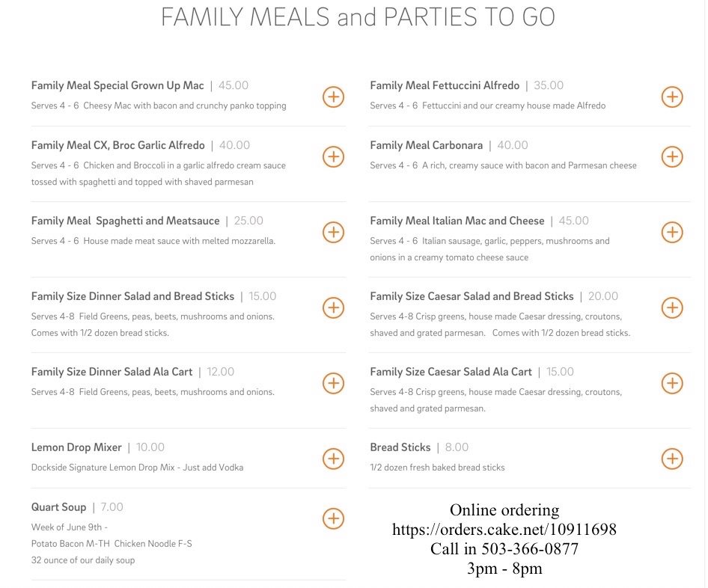Add Lemon Drop Mixer to order
The height and width of the screenshot is (588, 708).
333,459
